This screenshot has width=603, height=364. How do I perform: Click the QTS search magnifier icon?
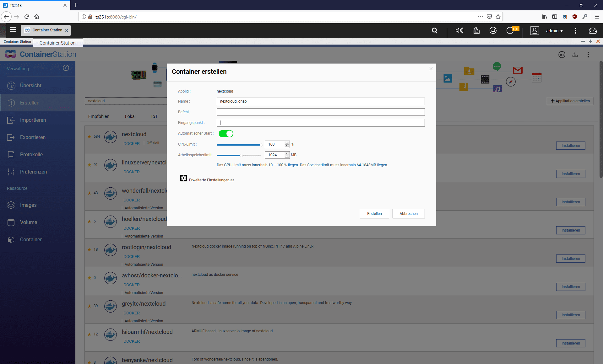click(x=435, y=30)
